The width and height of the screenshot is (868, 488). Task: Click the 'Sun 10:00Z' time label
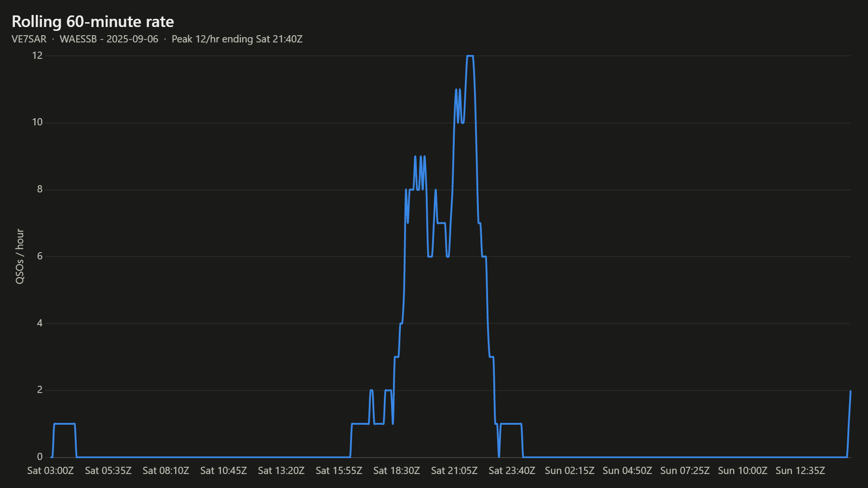[x=743, y=471]
